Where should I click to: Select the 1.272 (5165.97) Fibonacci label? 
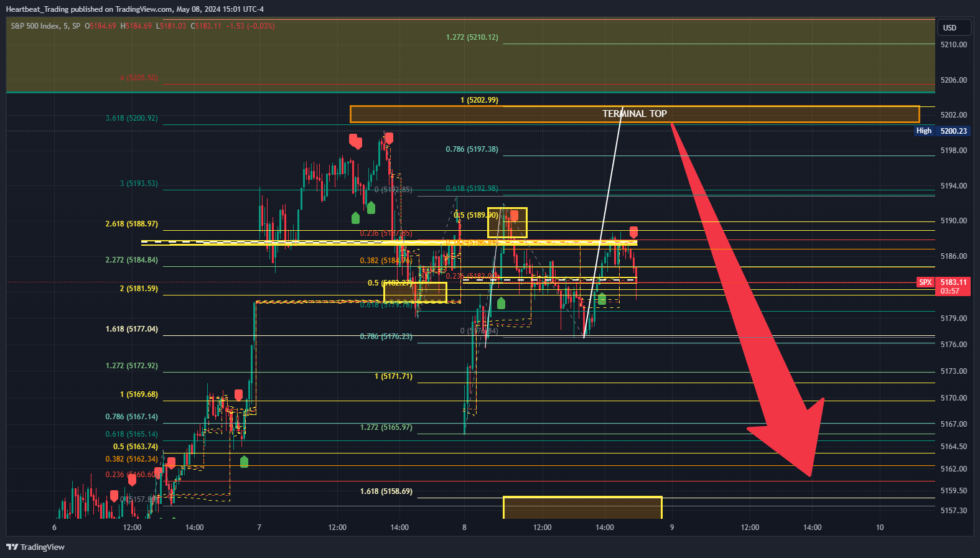pos(386,427)
